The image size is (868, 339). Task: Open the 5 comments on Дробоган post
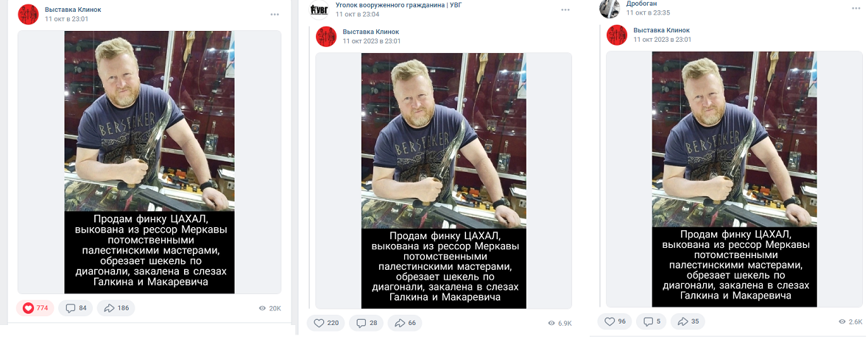[x=651, y=321]
